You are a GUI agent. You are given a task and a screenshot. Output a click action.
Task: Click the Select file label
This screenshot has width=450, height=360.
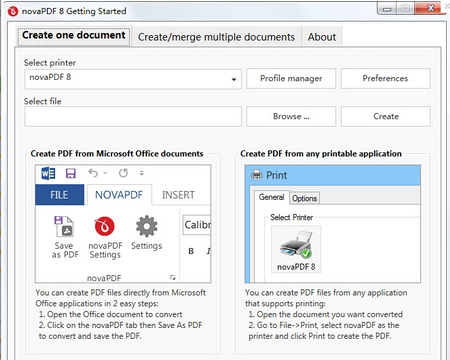point(43,101)
